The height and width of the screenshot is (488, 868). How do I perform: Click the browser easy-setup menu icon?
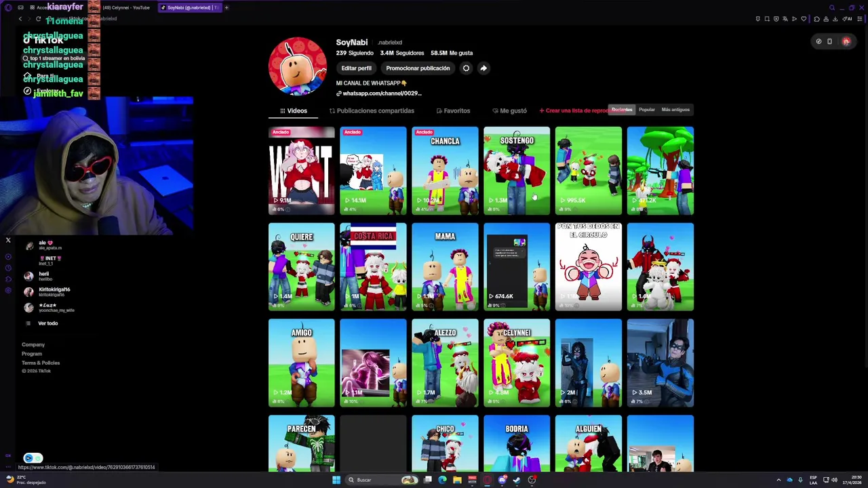tap(859, 19)
